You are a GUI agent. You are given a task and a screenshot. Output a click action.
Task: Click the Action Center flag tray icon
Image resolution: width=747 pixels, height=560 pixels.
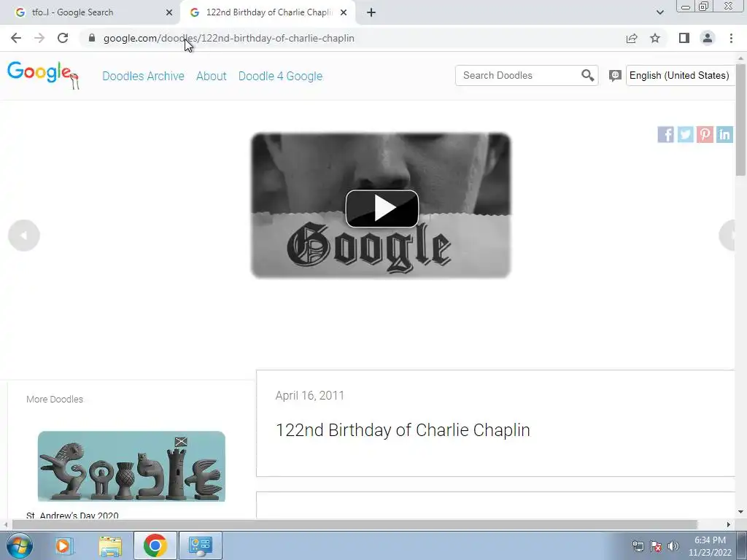tap(656, 546)
